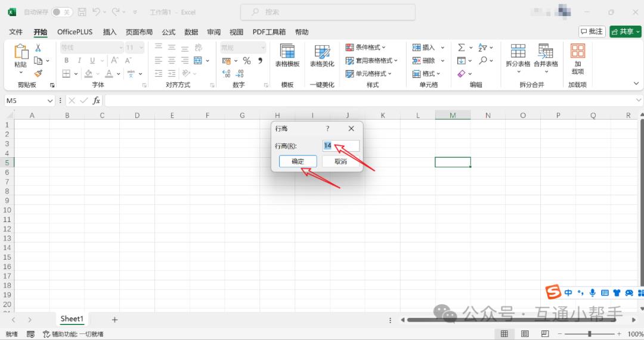Image resolution: width=644 pixels, height=340 pixels.
Task: Open 条件格式 conditional formatting dropdown
Action: pyautogui.click(x=366, y=47)
